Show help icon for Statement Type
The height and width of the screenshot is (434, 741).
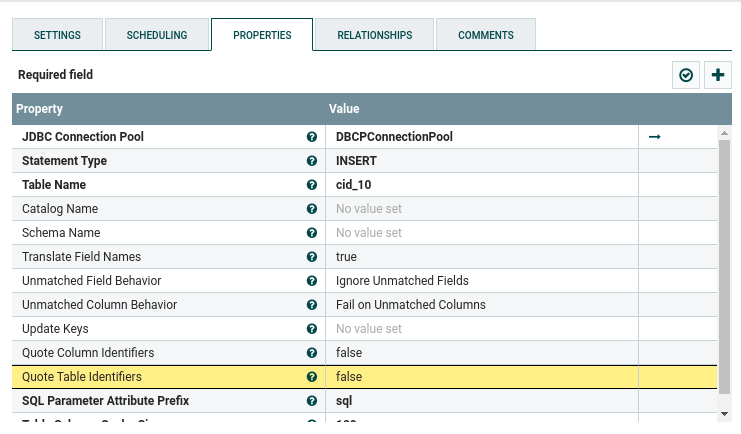coord(312,161)
